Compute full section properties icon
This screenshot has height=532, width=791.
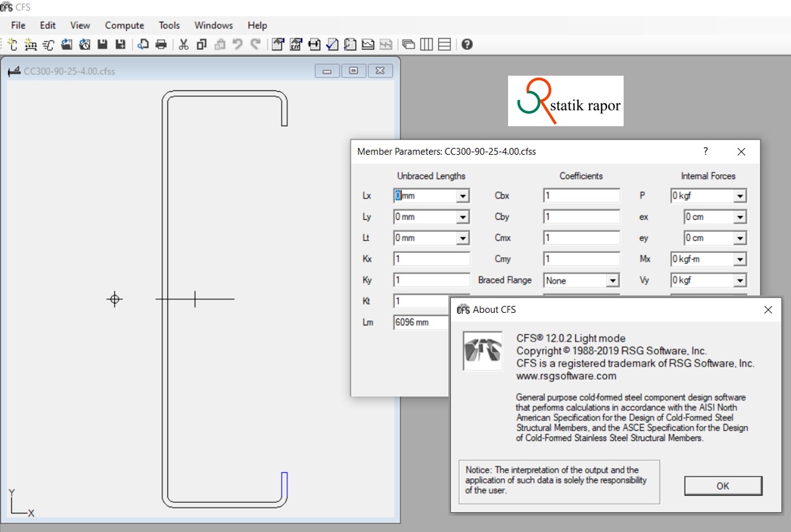pyautogui.click(x=278, y=44)
